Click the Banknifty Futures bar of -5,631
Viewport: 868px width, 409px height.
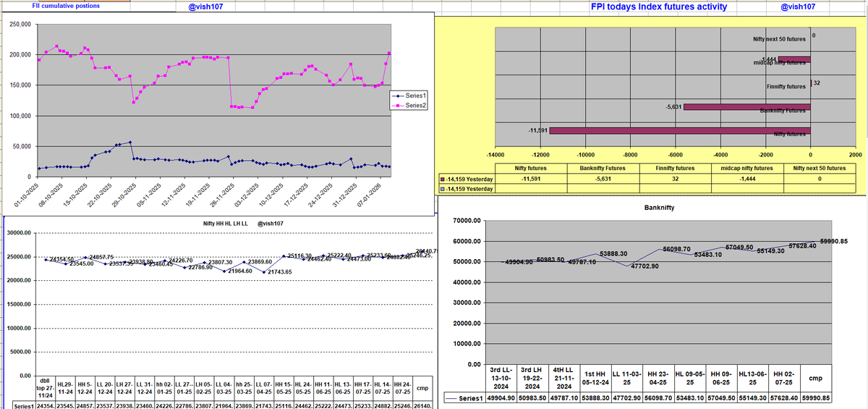coord(747,107)
